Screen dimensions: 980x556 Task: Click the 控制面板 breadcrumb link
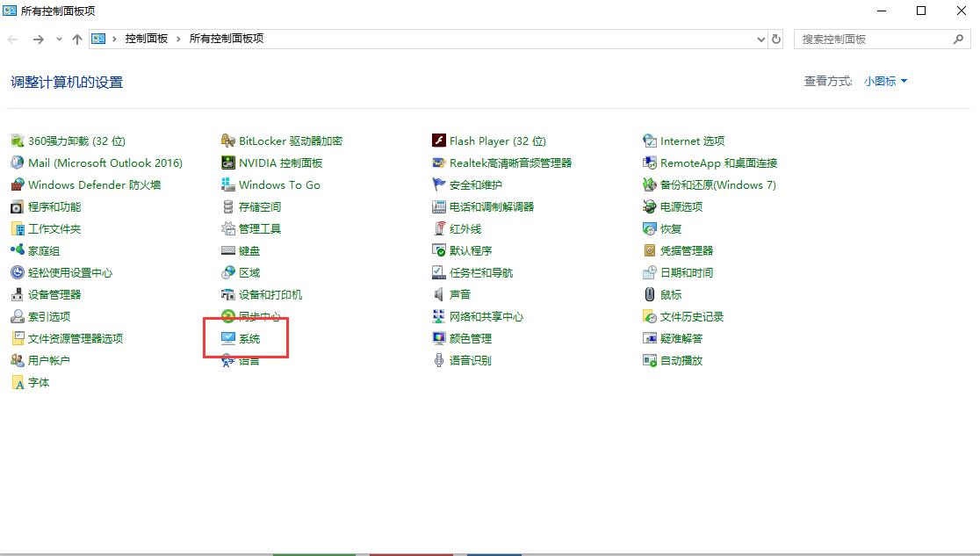(144, 39)
